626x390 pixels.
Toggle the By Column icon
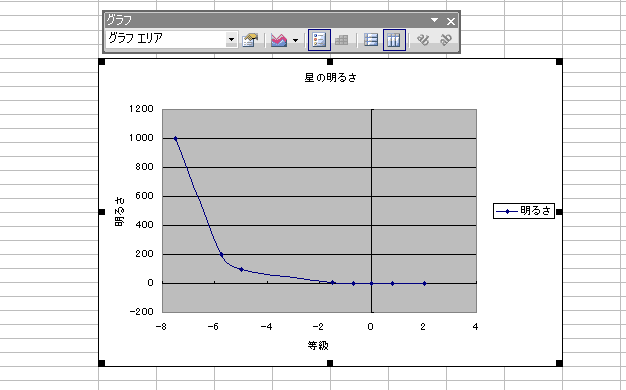click(394, 40)
